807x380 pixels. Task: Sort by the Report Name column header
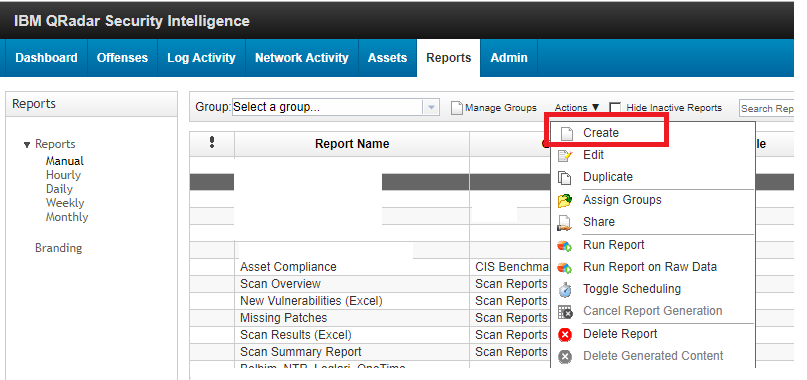352,144
